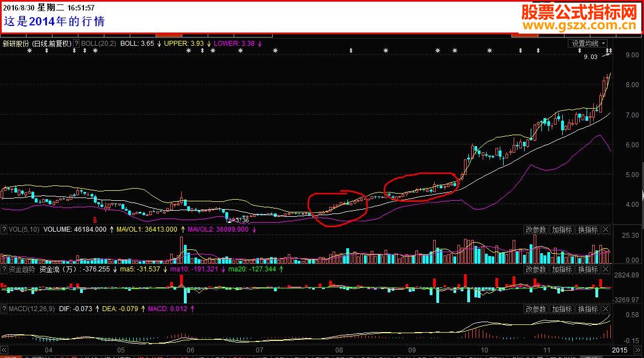Click the 10 month label on the timeline
Screen dimensions: 644x358
tap(484, 350)
